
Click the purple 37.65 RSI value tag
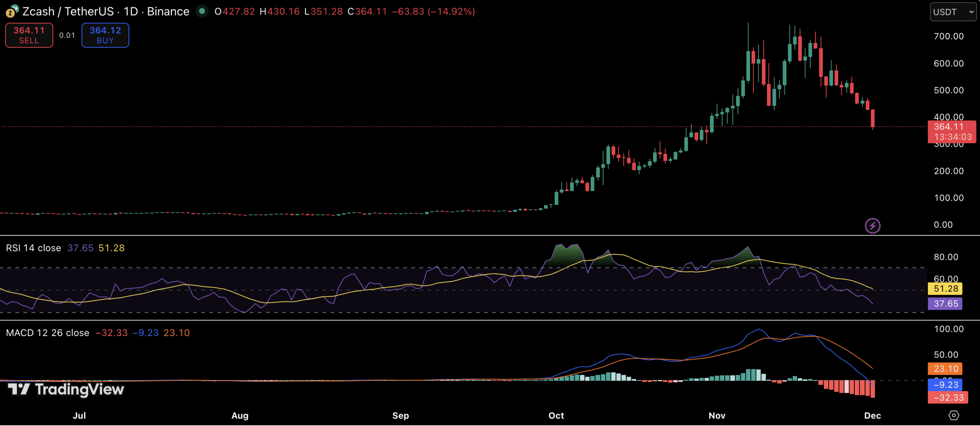(945, 304)
